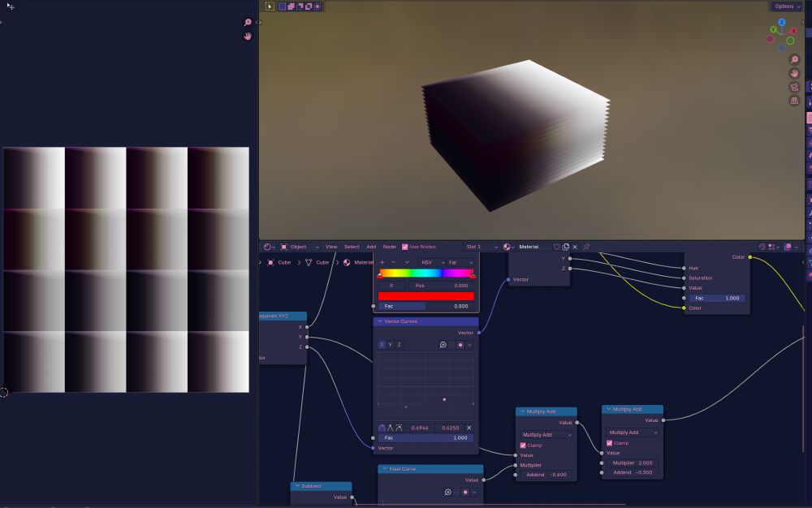Toggle the pin icon in the node editor header

point(586,247)
